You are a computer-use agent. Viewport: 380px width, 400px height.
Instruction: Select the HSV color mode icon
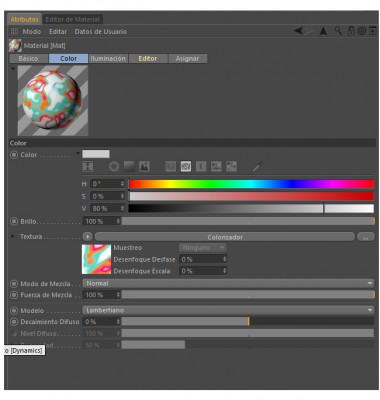pos(186,166)
